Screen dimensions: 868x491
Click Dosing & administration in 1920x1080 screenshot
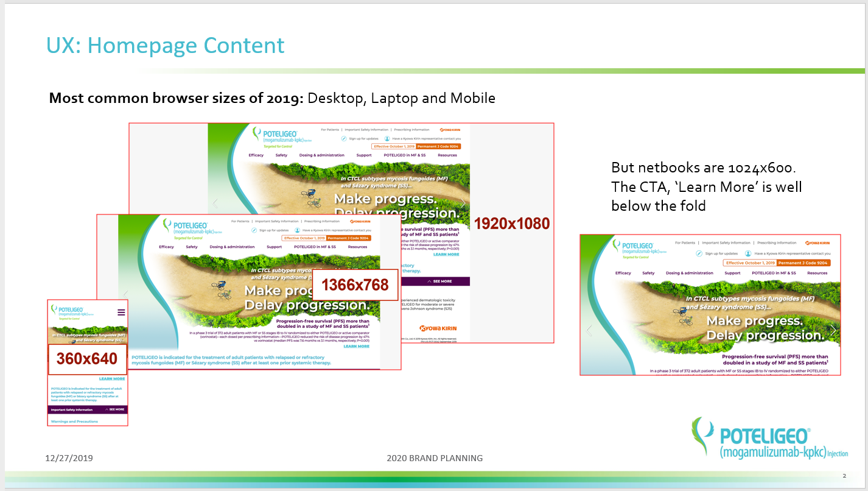point(321,155)
